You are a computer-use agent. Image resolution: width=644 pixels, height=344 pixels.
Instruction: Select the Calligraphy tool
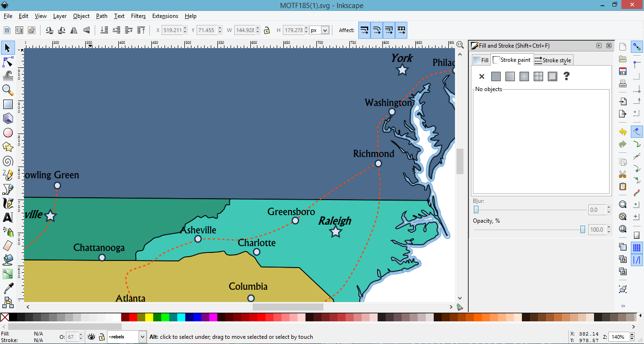(x=8, y=203)
